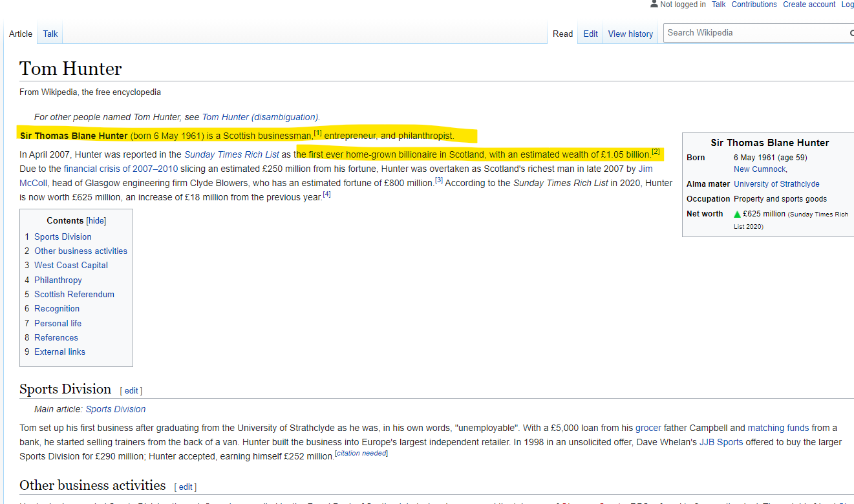
Task: Open the grocer link
Action: point(648,428)
